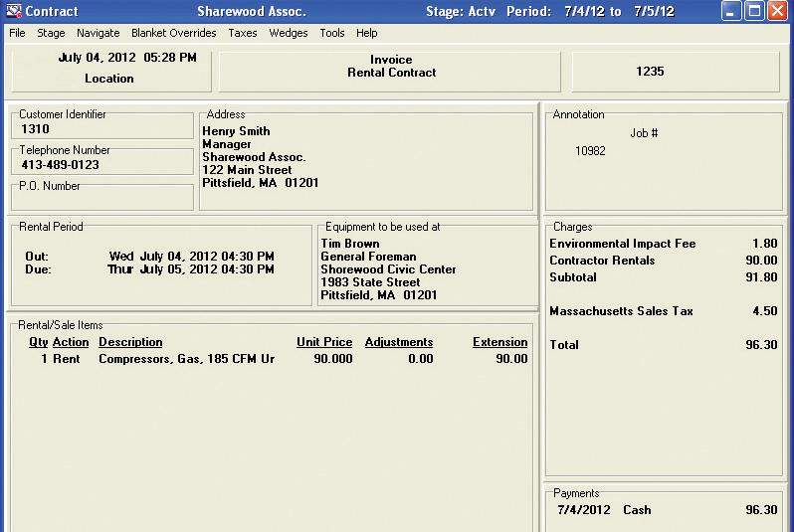Open the Navigate menu
794x532 pixels.
pyautogui.click(x=99, y=33)
